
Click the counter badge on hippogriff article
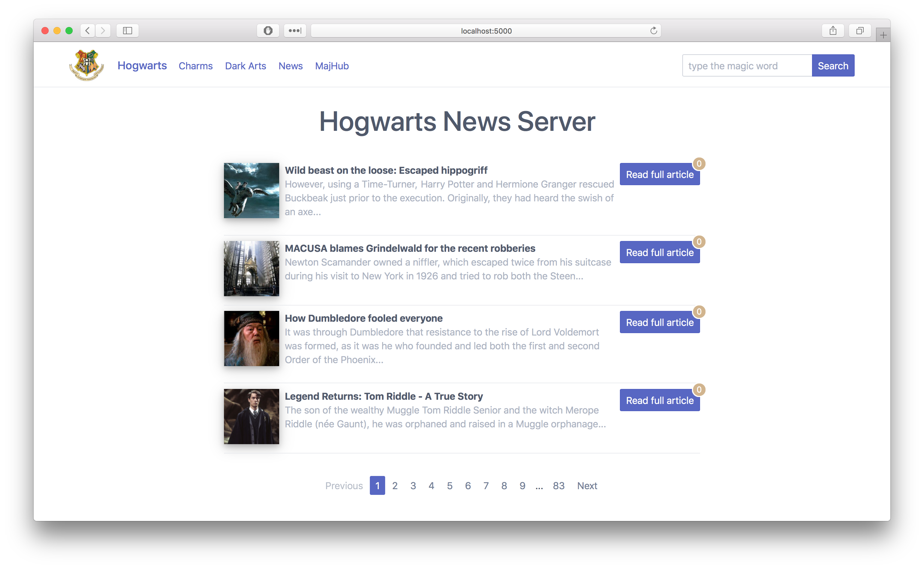[699, 164]
